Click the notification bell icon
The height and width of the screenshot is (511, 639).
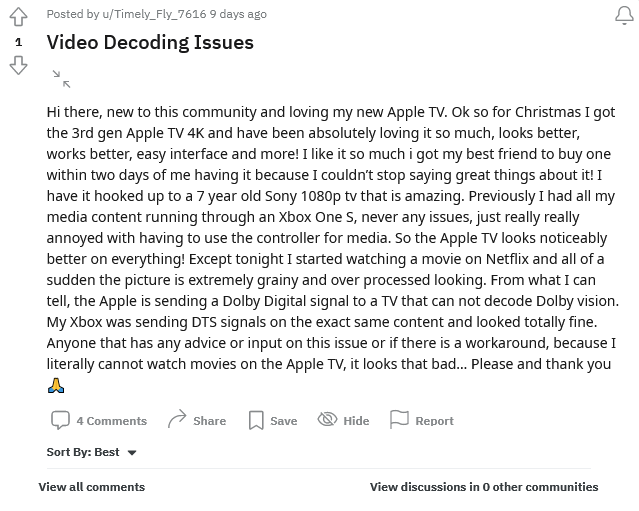click(x=624, y=15)
